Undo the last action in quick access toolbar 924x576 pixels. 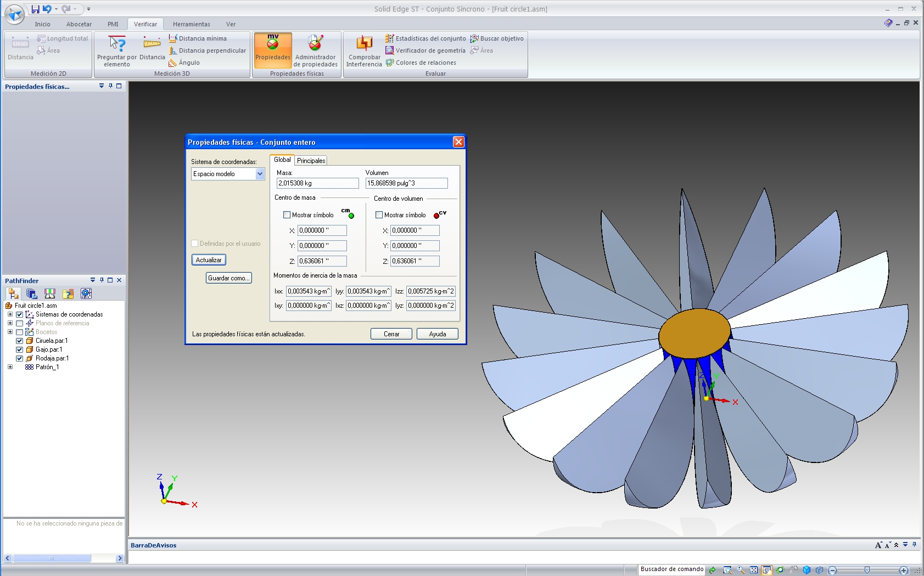[47, 9]
